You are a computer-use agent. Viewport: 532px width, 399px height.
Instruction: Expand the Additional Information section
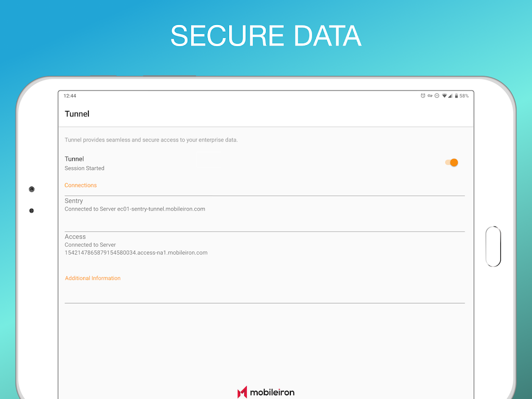92,278
